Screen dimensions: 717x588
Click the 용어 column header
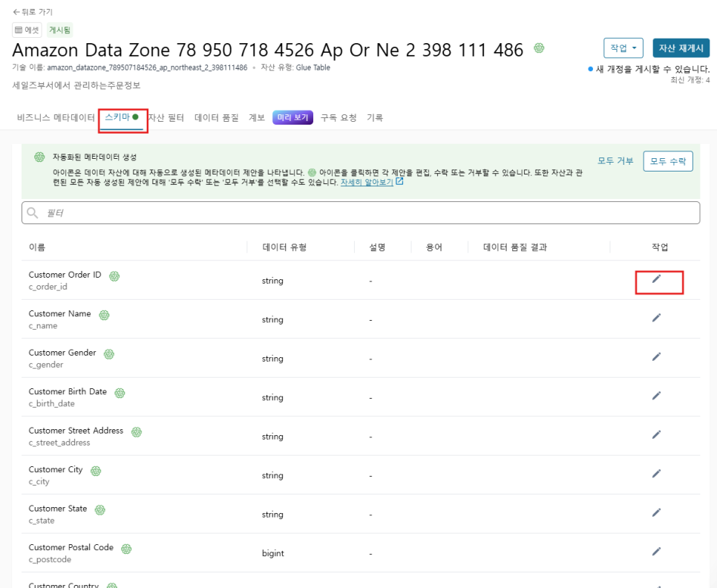434,247
